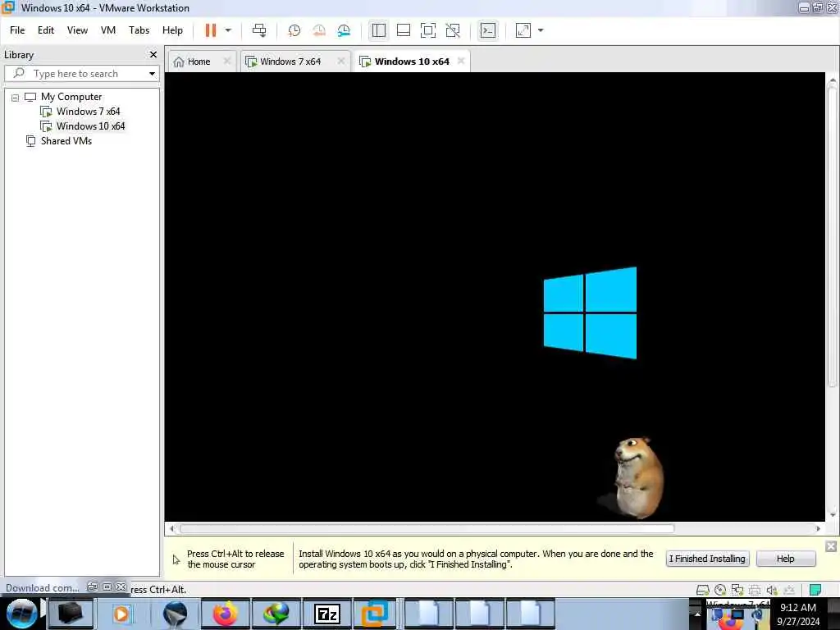This screenshot has height=630, width=840.
Task: Click the Windows logo in the VM display
Action: (x=590, y=313)
